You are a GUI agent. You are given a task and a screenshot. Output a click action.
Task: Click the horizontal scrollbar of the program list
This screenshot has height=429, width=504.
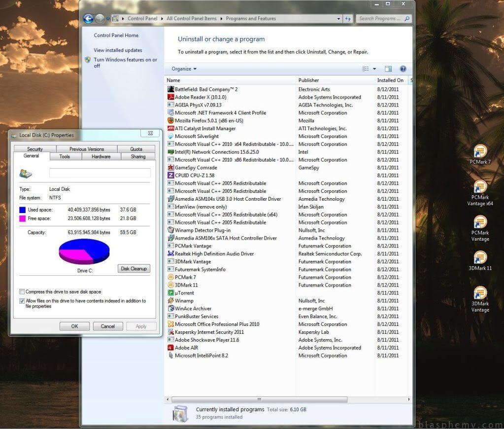click(260, 399)
